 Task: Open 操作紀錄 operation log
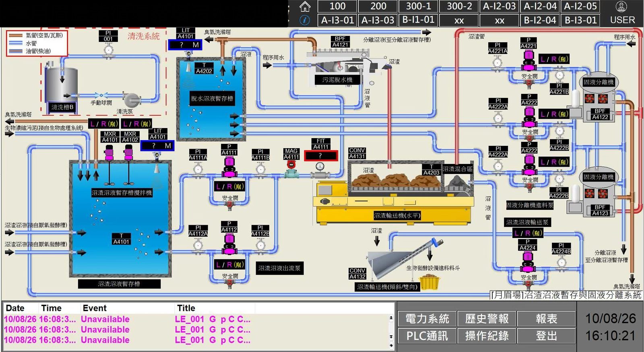(487, 335)
